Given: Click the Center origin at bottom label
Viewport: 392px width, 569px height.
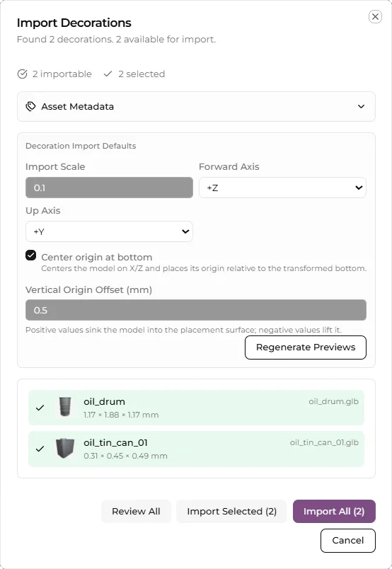Looking at the screenshot, I should (97, 258).
